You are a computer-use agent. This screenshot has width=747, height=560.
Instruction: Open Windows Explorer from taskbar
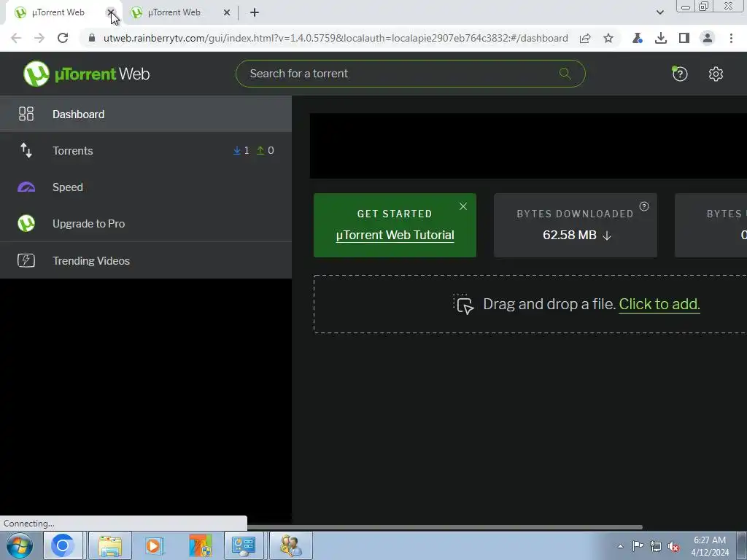(x=111, y=545)
